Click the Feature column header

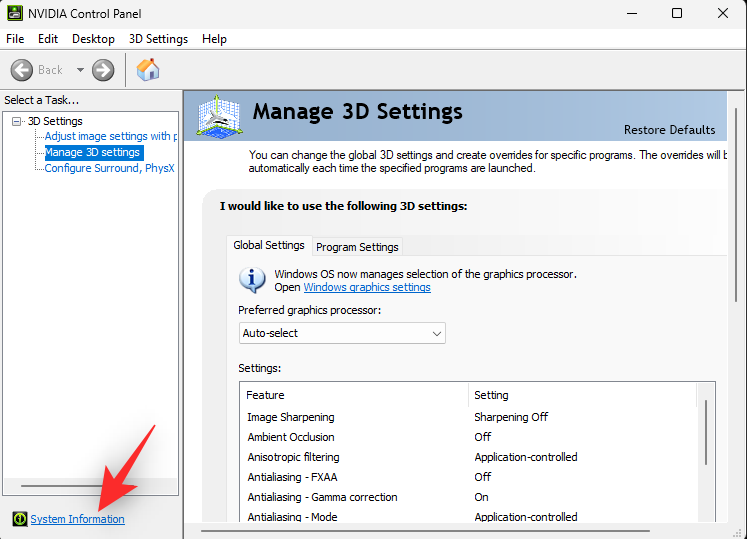point(354,395)
